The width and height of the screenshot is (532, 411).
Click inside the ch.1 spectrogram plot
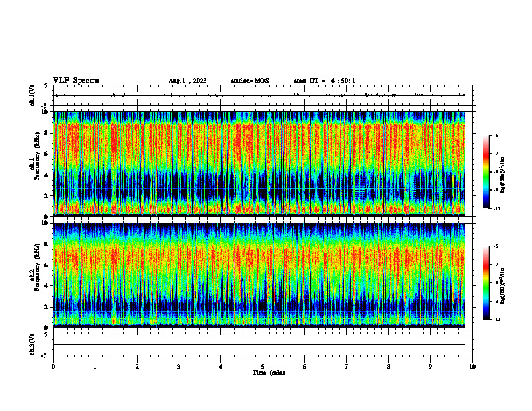(x=259, y=164)
